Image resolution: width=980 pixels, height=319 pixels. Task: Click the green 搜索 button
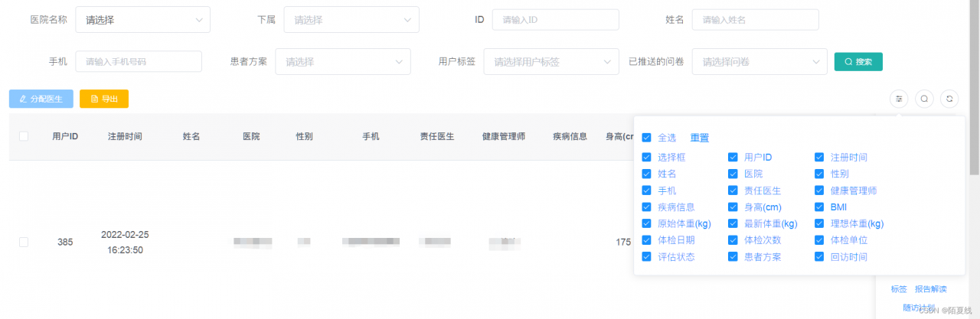coord(858,62)
